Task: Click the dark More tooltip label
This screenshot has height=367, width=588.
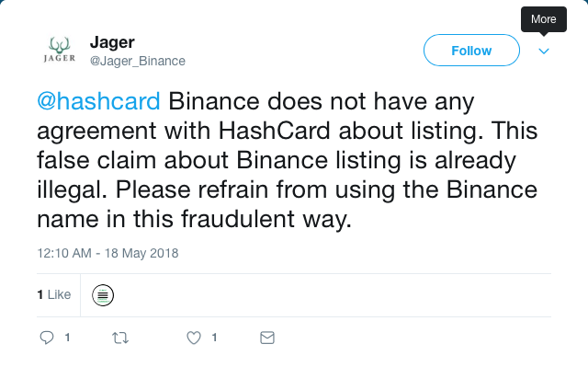Action: [544, 19]
